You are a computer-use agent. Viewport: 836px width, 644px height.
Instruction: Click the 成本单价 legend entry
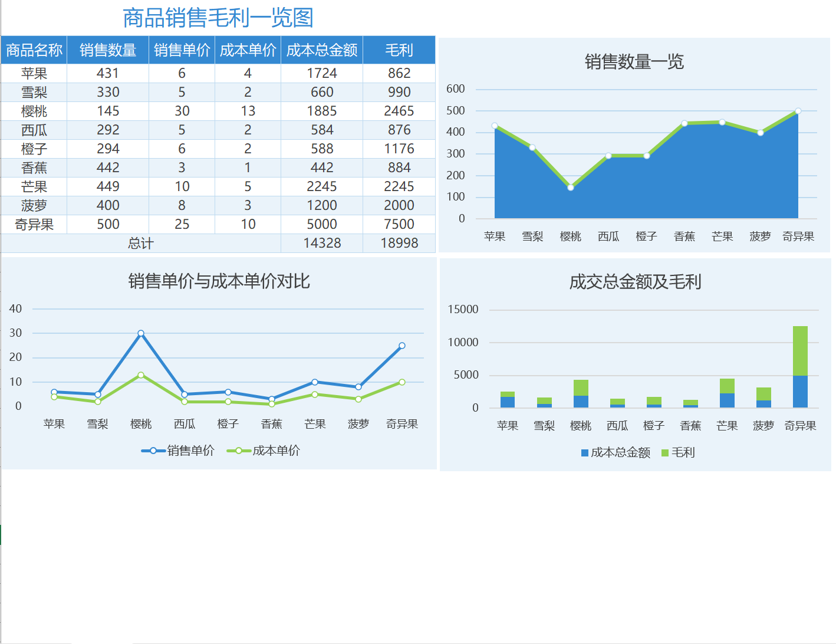coord(264,451)
